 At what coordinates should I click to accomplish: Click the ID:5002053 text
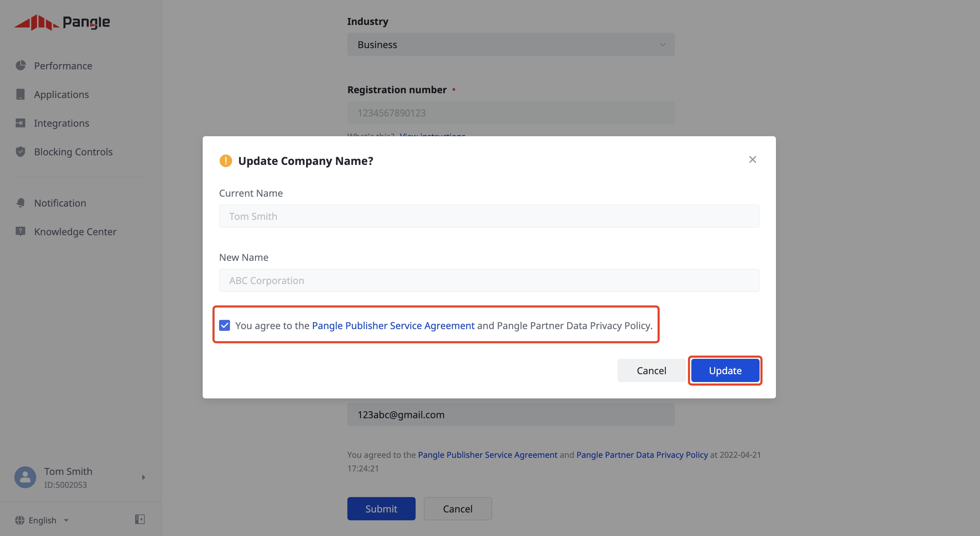coord(66,484)
